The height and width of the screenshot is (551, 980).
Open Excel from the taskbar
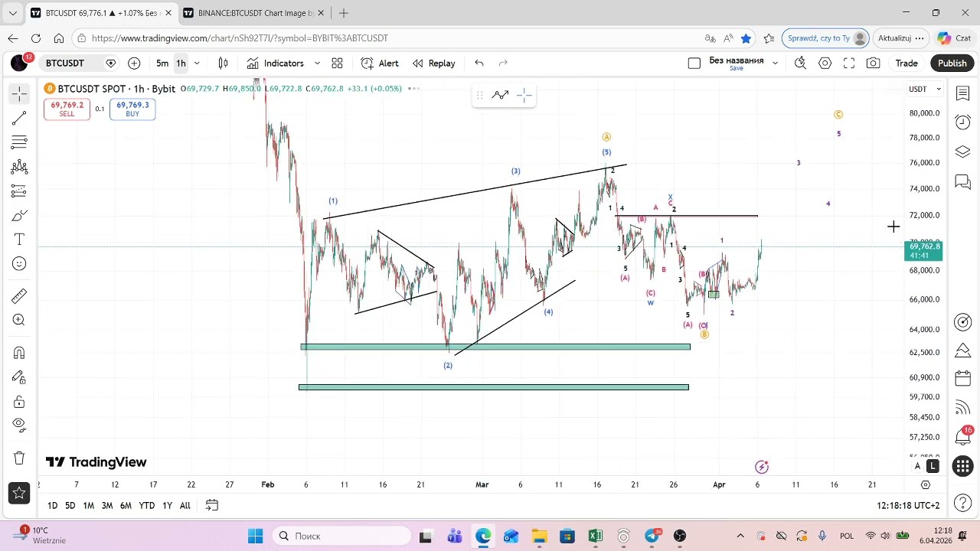coord(595,536)
